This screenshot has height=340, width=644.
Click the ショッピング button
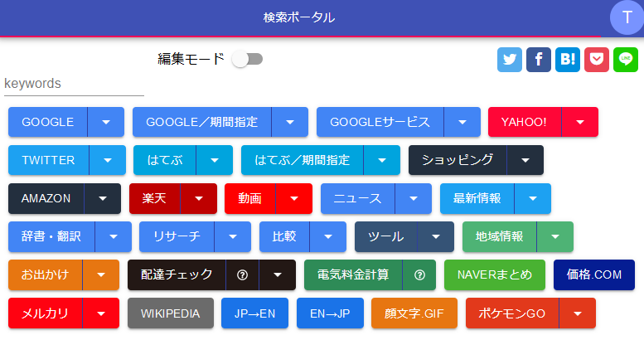pyautogui.click(x=458, y=160)
